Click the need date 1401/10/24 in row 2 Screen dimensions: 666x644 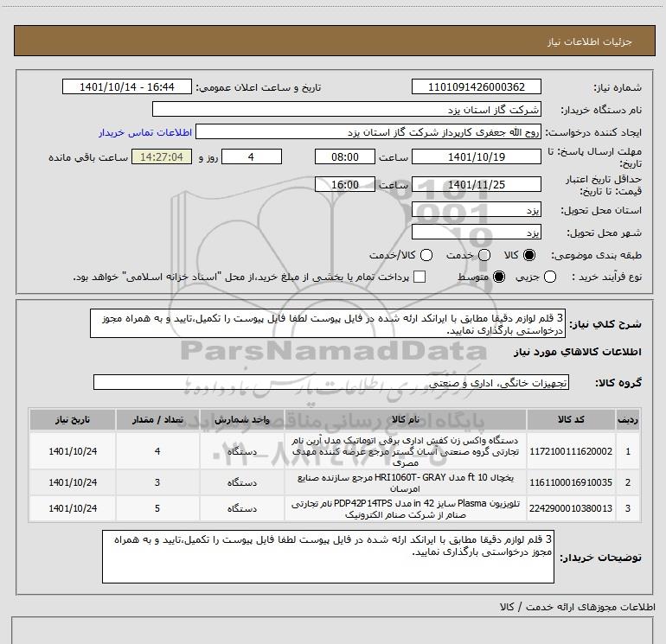[x=73, y=482]
